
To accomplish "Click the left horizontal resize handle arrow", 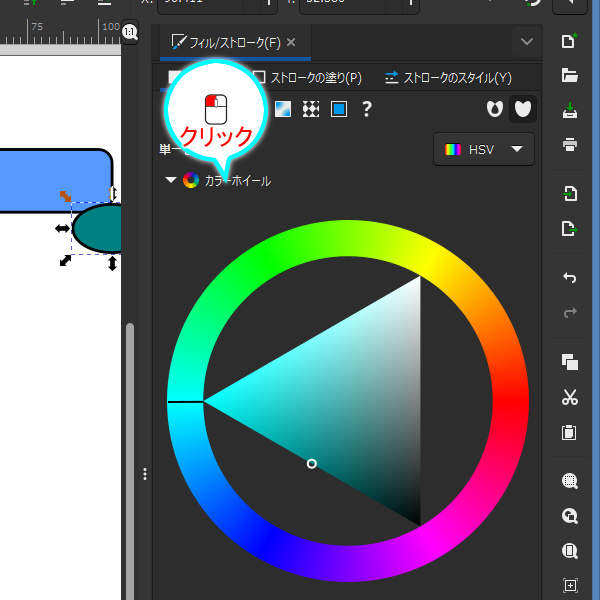I will click(62, 228).
